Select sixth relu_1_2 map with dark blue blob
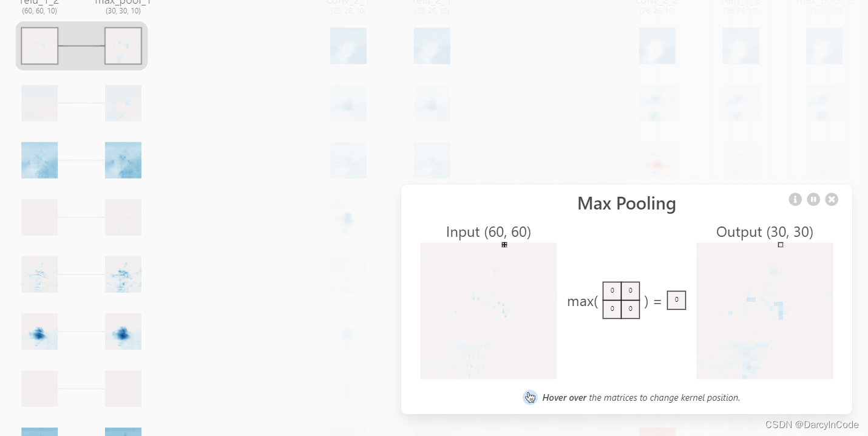This screenshot has height=436, width=868. point(39,331)
